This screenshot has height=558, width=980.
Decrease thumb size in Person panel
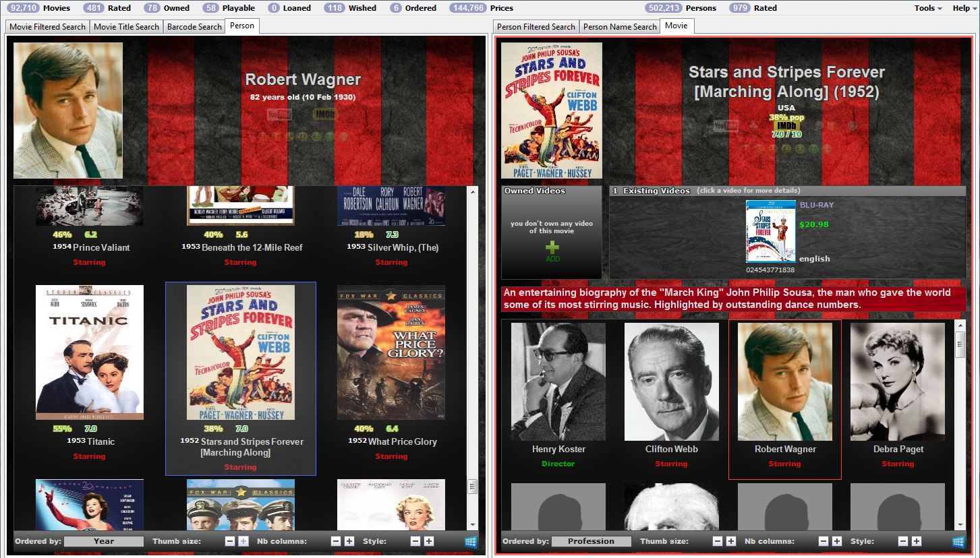pyautogui.click(x=230, y=541)
